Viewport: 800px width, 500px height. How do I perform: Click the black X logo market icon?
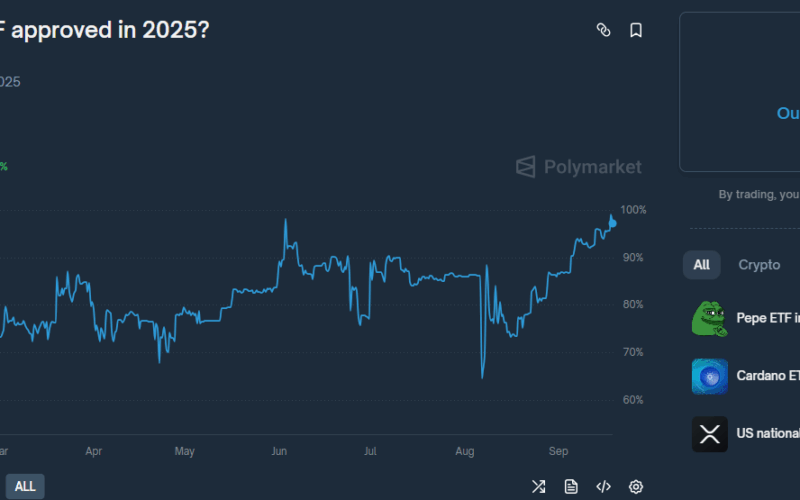(x=709, y=434)
